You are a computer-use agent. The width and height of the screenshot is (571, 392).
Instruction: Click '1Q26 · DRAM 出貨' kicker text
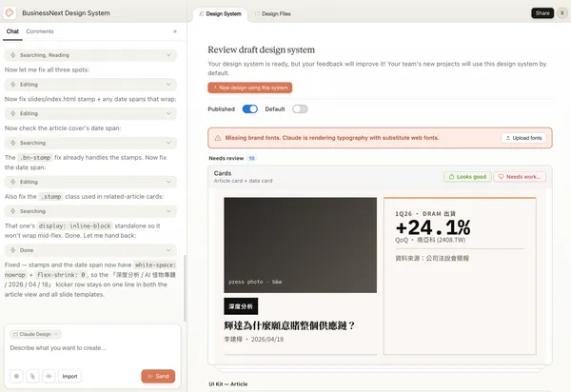tap(425, 214)
